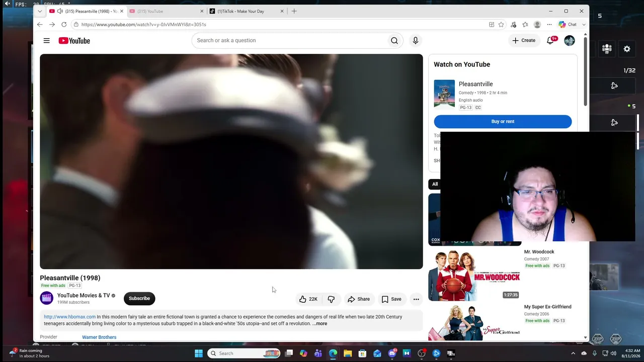Open media controls in browser toolbar
Viewport: 644px width, 362px height.
(x=513, y=24)
